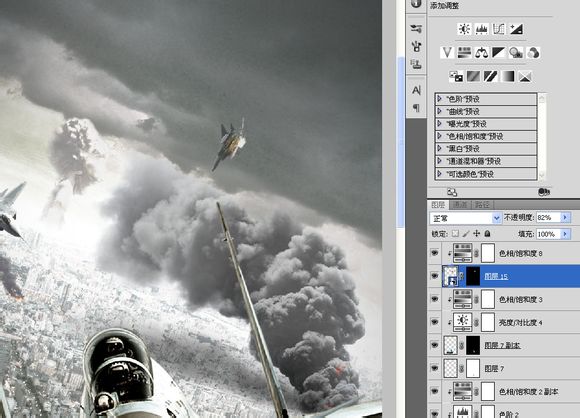The image size is (580, 418).
Task: Click the fill field showing 100%
Action: click(x=548, y=234)
